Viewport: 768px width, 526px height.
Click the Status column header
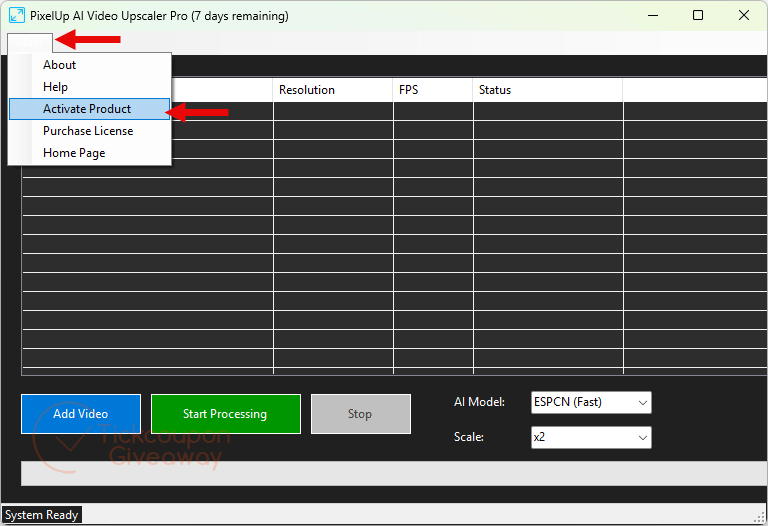548,90
